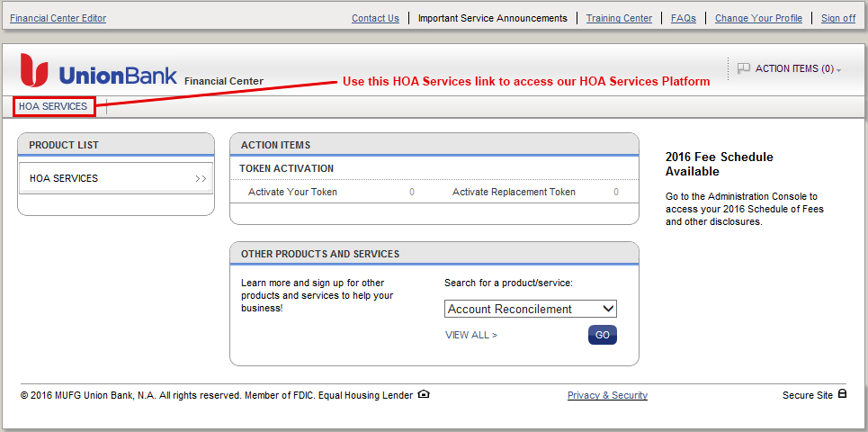
Task: Click the PRODUCT LIST panel header
Action: click(116, 145)
